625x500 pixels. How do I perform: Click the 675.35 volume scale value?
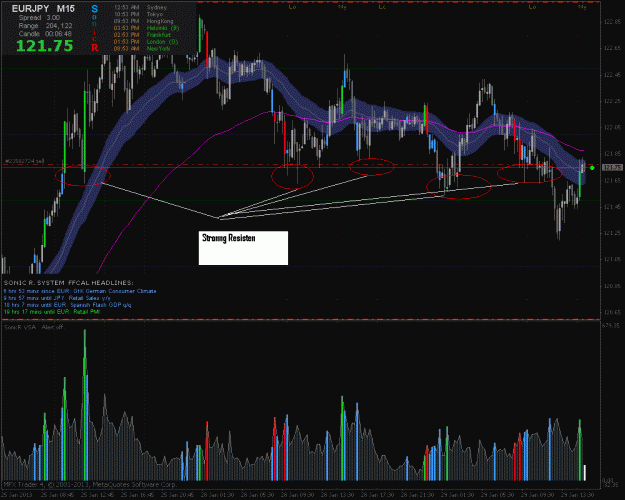point(612,326)
